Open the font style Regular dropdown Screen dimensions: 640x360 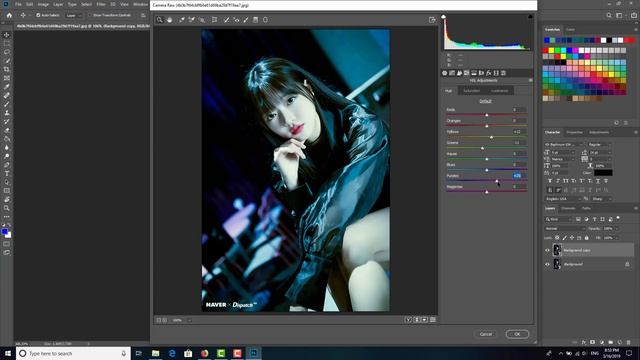point(599,144)
